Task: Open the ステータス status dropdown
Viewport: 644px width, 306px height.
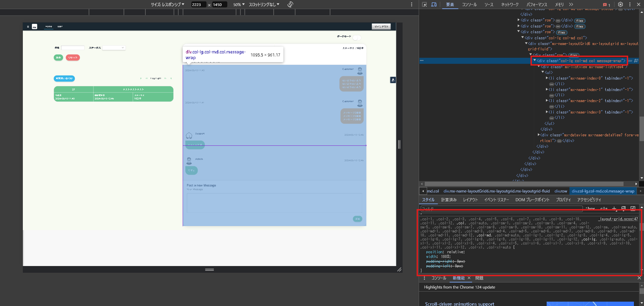Action: tap(114, 47)
